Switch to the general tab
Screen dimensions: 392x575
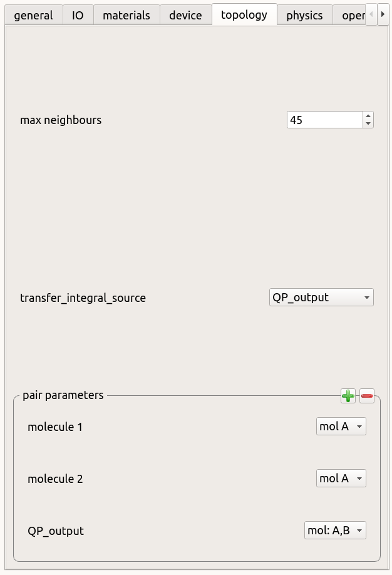[33, 15]
